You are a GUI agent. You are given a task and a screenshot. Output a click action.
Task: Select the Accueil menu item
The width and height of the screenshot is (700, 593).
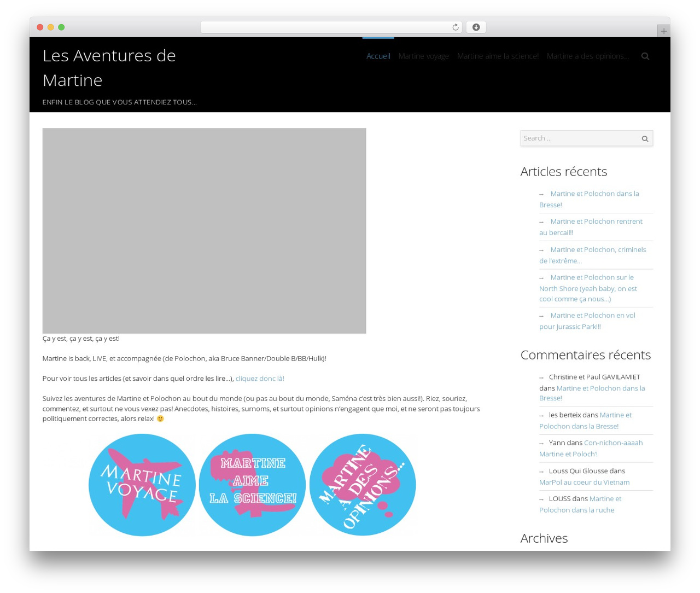point(378,56)
